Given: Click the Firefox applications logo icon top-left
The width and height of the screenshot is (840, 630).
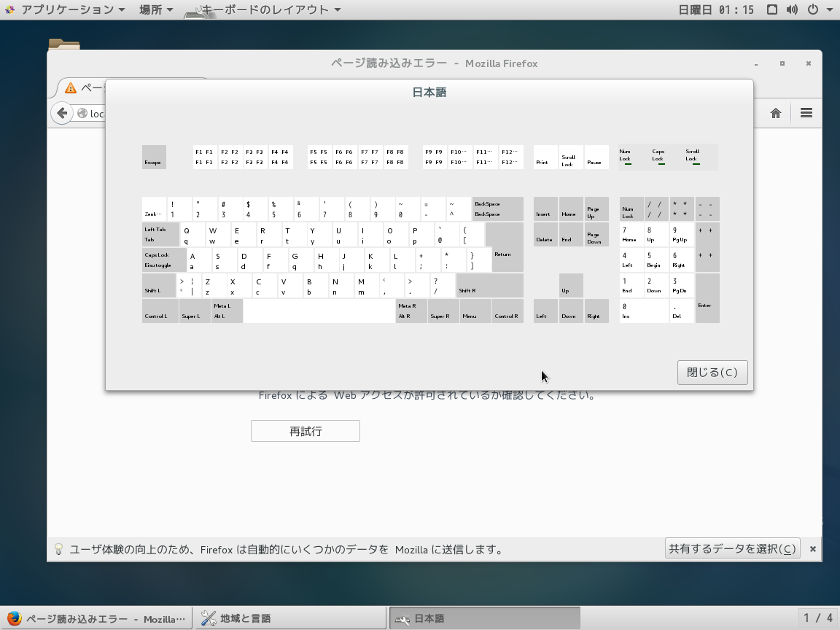Looking at the screenshot, I should [9, 9].
